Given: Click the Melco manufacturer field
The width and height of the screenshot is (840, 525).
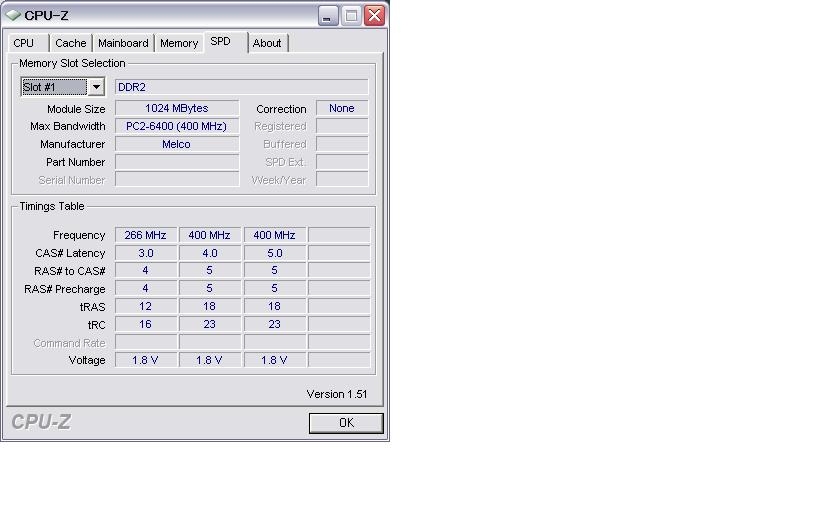Looking at the screenshot, I should 177,144.
